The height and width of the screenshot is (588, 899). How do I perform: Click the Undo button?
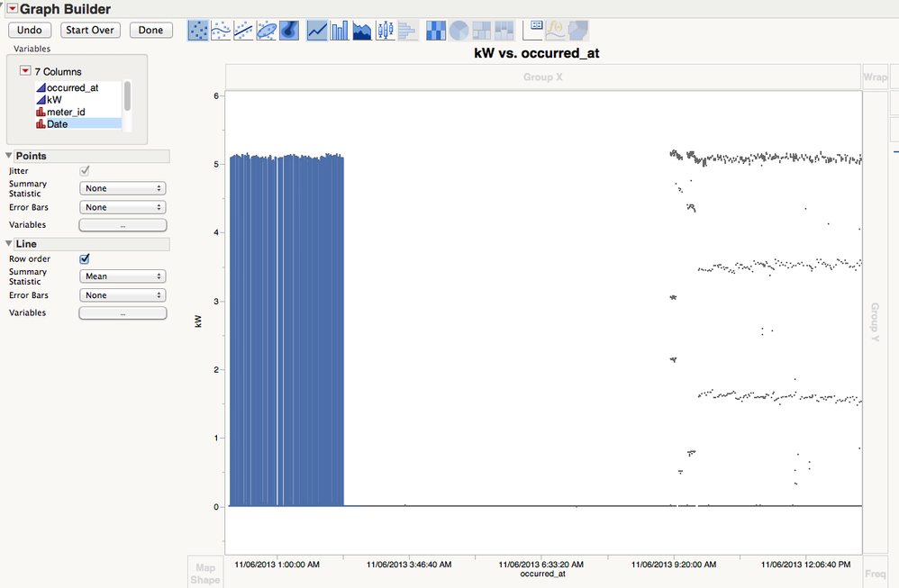[x=30, y=30]
